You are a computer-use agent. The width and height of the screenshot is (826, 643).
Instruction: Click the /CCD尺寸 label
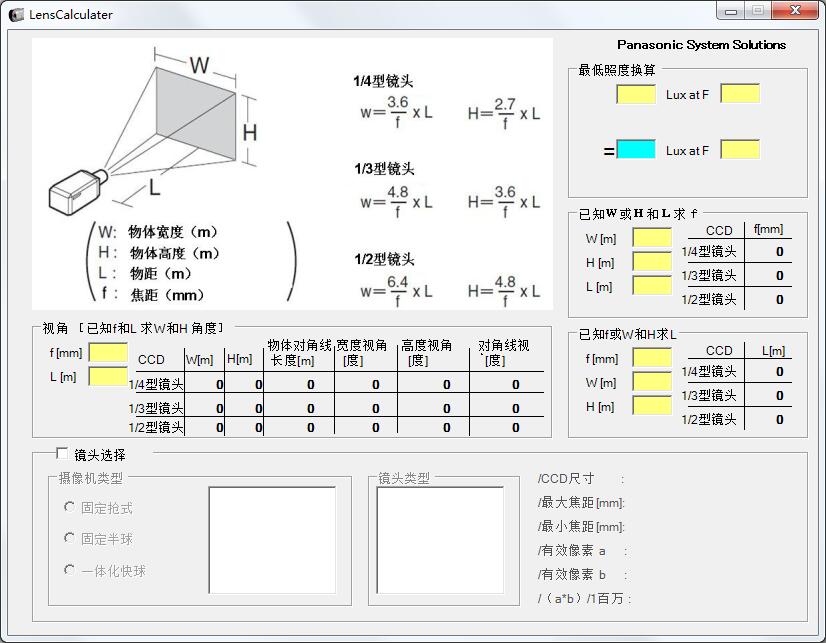click(566, 479)
